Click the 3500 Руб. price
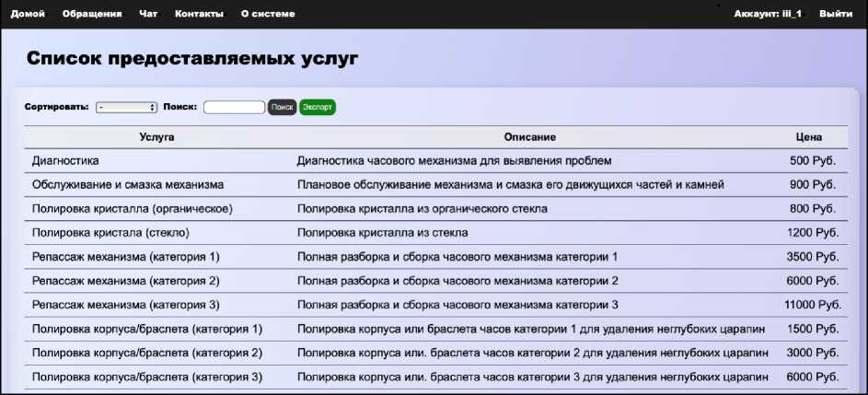The width and height of the screenshot is (868, 395). click(x=813, y=257)
